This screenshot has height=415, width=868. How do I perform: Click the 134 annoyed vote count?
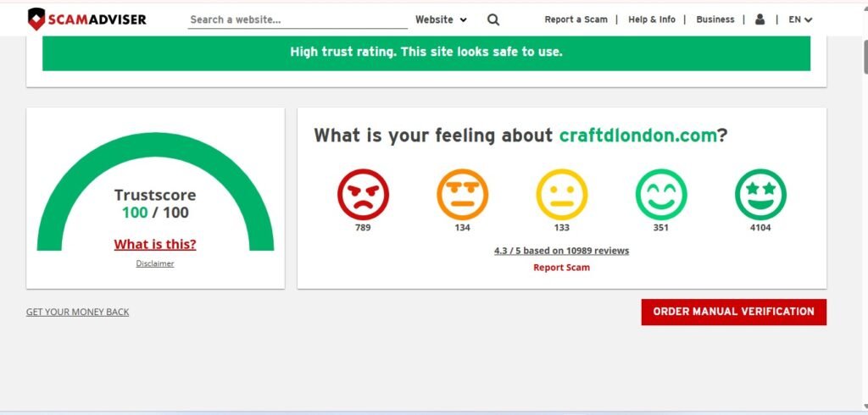(x=462, y=228)
